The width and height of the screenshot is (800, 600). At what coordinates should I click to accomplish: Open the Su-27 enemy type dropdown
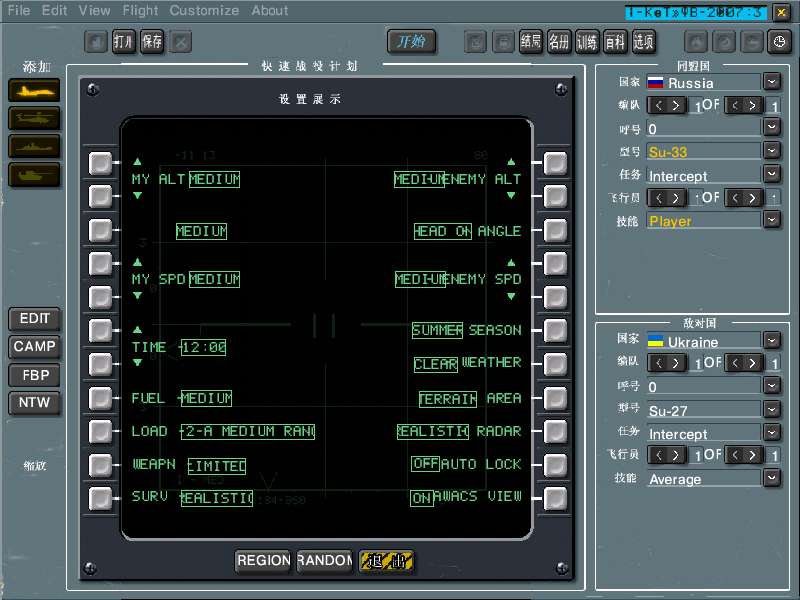(772, 410)
